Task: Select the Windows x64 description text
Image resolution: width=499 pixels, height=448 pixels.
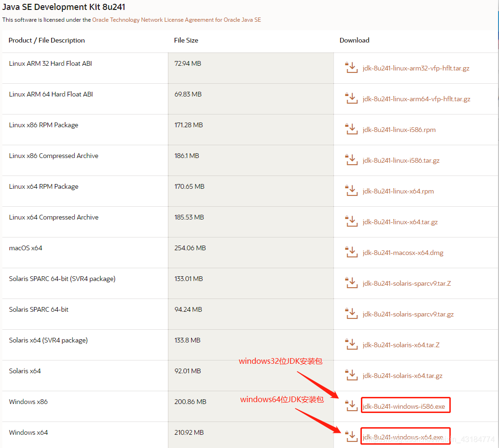Action: [28, 432]
